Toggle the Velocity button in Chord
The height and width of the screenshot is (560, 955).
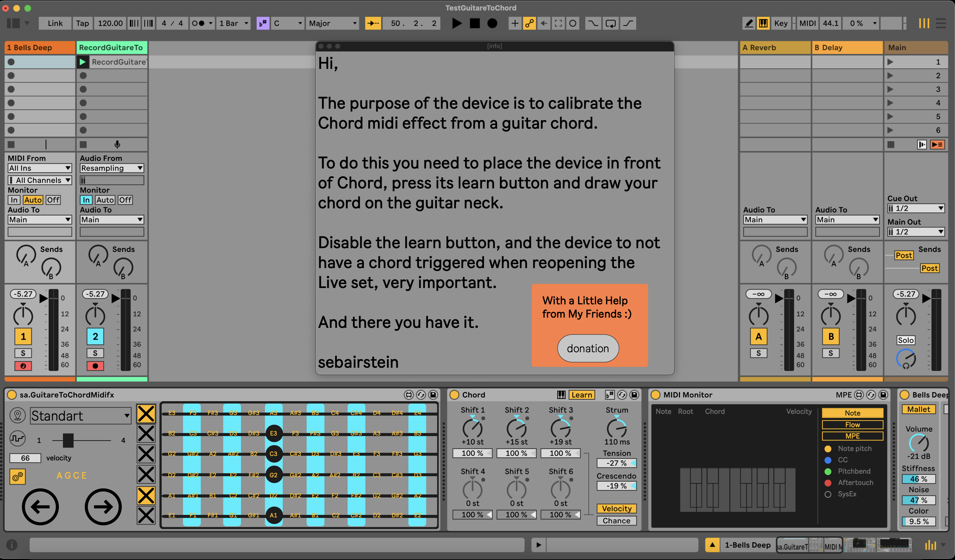[x=616, y=509]
